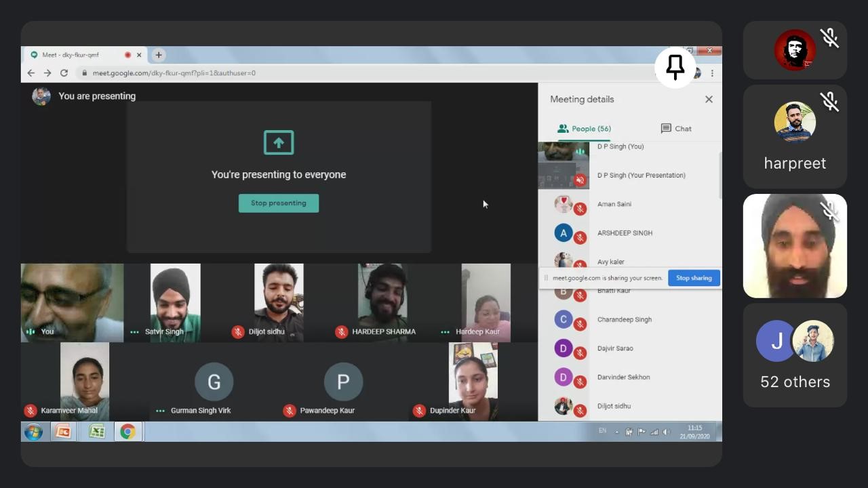The image size is (868, 488).
Task: Open Excel from the taskbar
Action: 97,432
